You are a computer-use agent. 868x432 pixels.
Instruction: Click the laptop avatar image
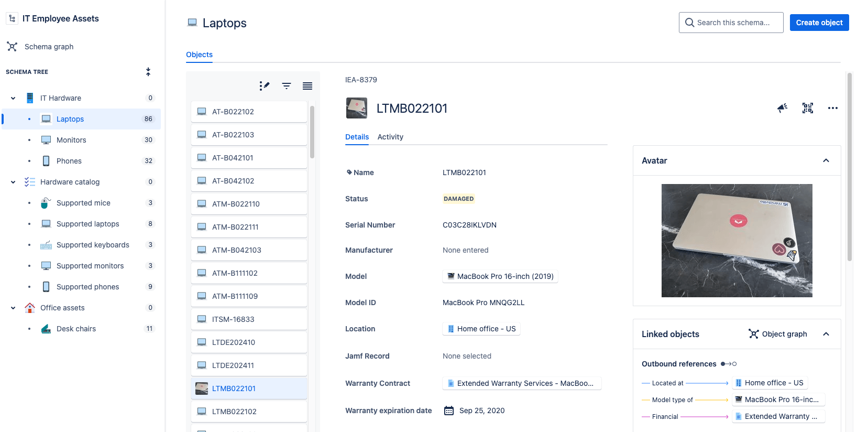737,241
